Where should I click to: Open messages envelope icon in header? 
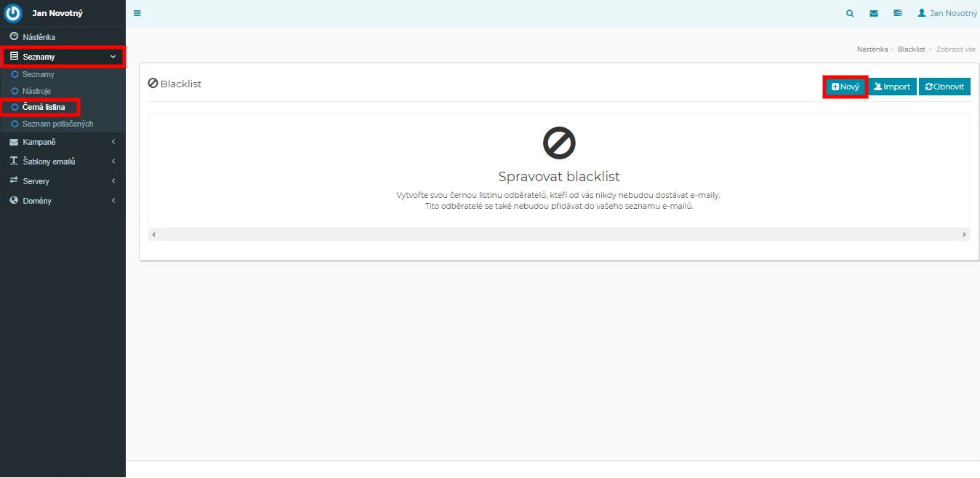[x=874, y=13]
